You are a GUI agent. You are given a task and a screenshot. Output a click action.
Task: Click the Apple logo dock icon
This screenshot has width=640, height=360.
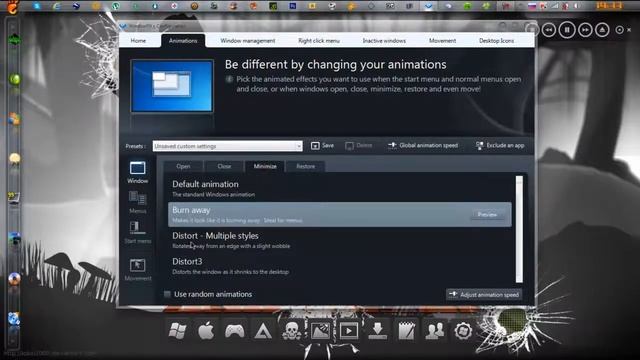206,330
